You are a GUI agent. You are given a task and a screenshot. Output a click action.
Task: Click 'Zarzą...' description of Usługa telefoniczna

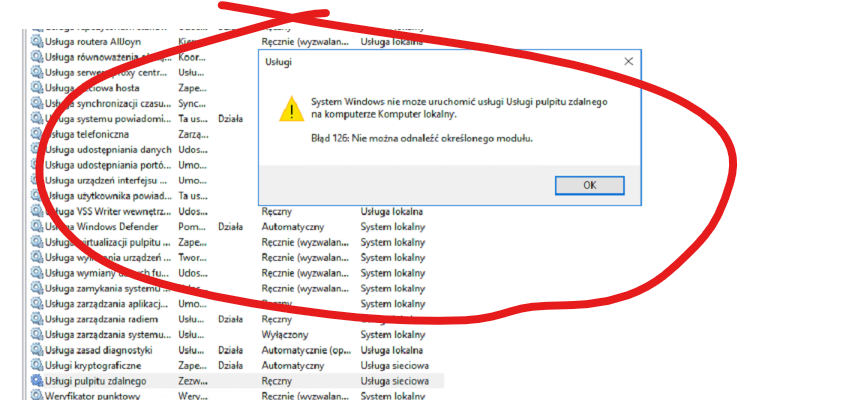click(193, 134)
